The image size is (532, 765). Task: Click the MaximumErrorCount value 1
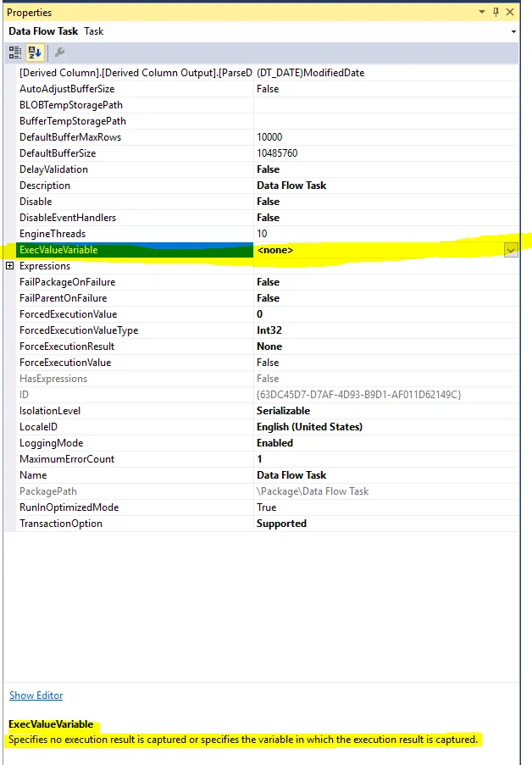click(x=260, y=459)
